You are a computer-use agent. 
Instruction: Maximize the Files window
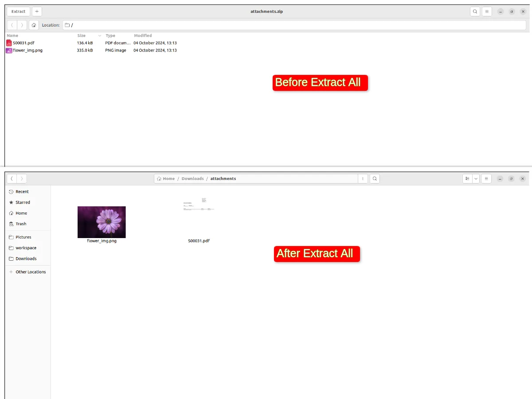tap(511, 179)
